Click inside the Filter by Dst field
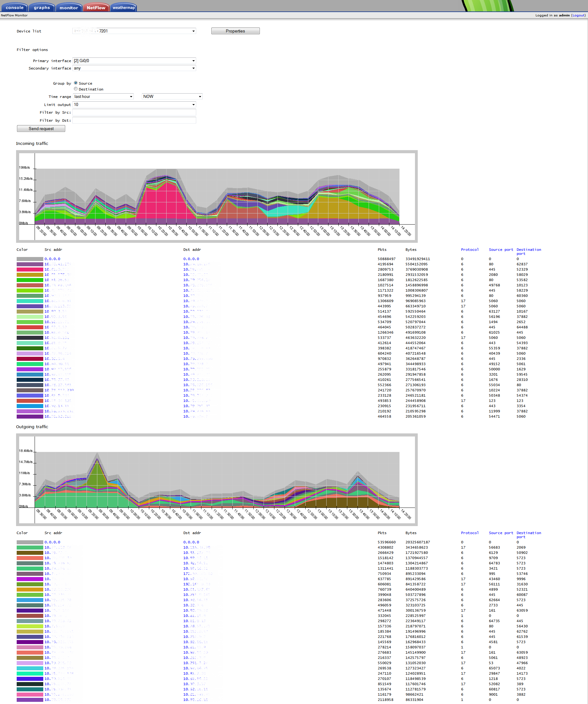 point(134,120)
